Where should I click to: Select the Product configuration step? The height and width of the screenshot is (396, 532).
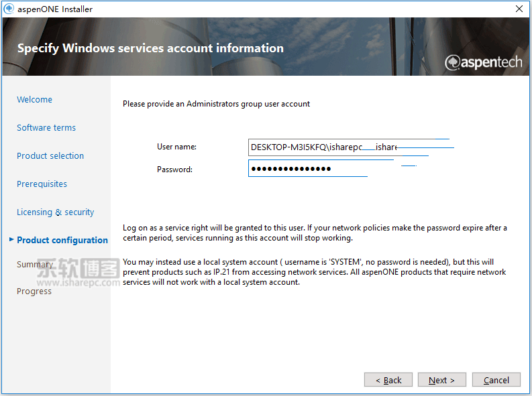point(62,240)
